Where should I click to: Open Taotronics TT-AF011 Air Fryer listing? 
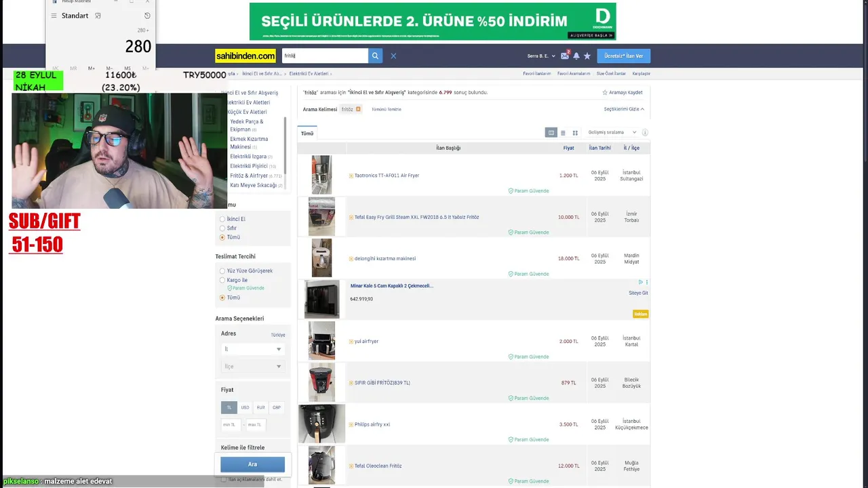pyautogui.click(x=387, y=176)
